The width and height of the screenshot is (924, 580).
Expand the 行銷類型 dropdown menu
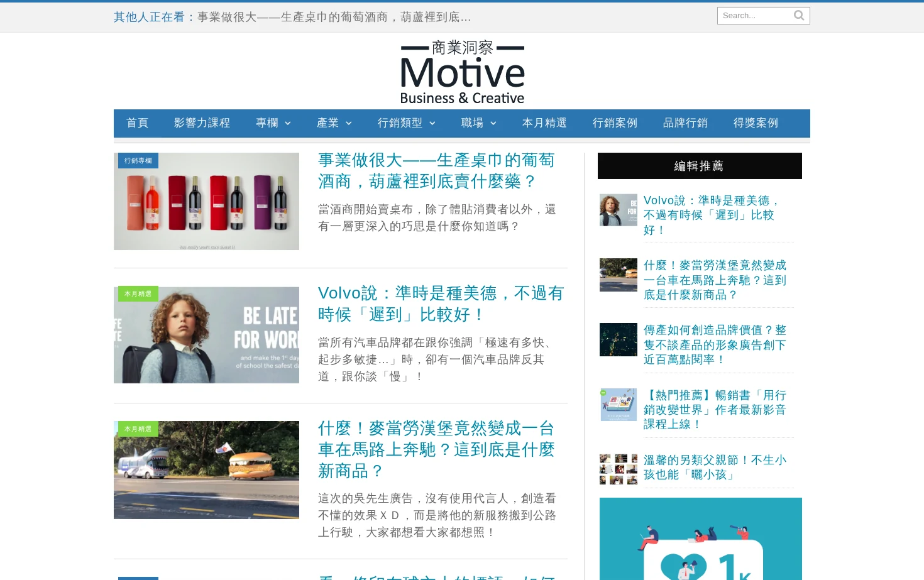coord(406,123)
